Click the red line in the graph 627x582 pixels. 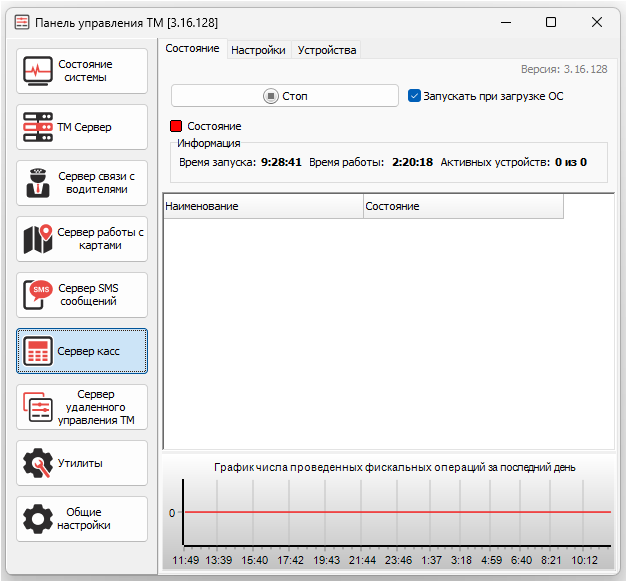397,512
